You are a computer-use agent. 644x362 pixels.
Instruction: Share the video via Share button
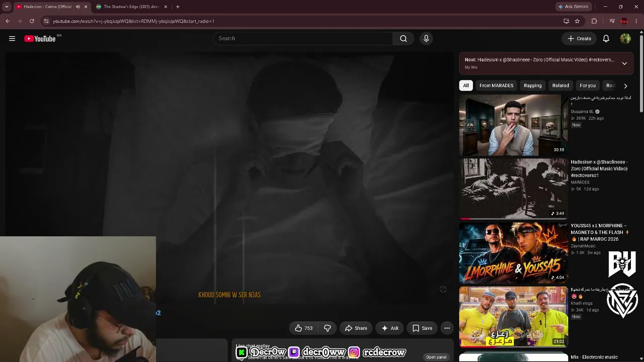tap(356, 328)
